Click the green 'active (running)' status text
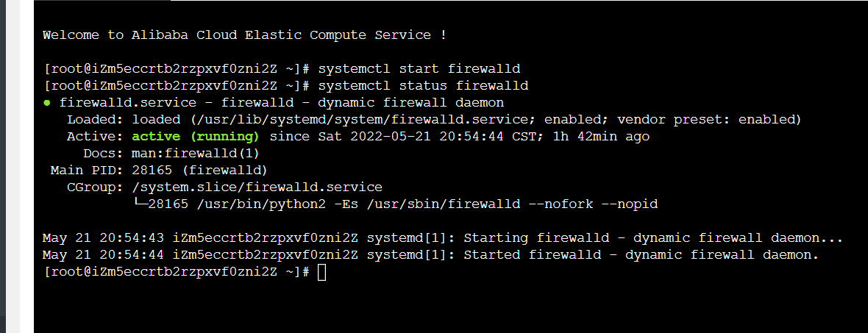The image size is (868, 333). tap(195, 137)
